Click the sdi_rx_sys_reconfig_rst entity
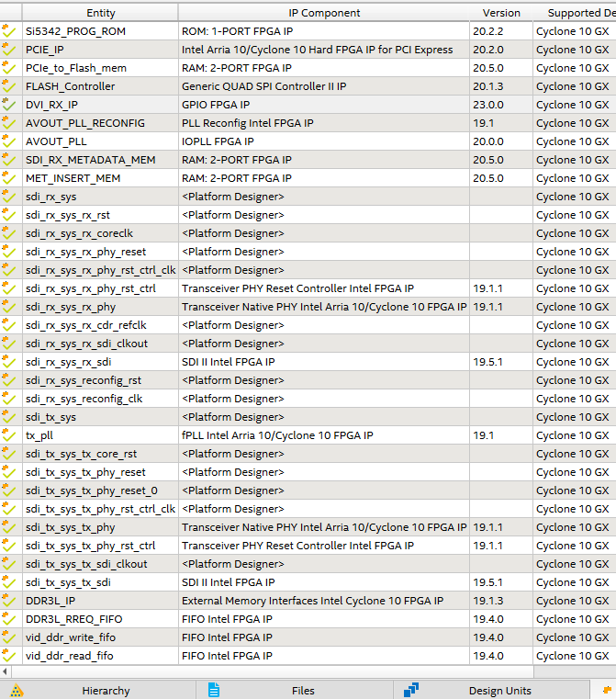This screenshot has height=699, width=616. click(84, 380)
